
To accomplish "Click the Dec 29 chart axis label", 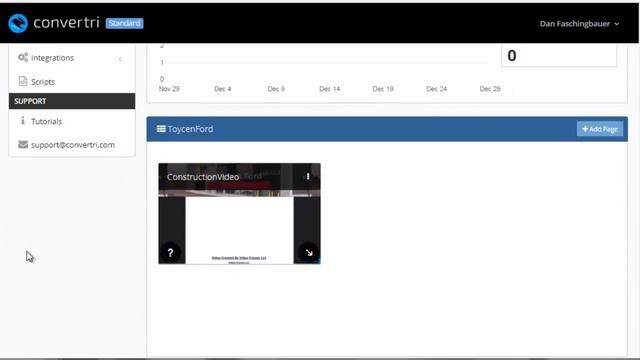I will pos(490,89).
